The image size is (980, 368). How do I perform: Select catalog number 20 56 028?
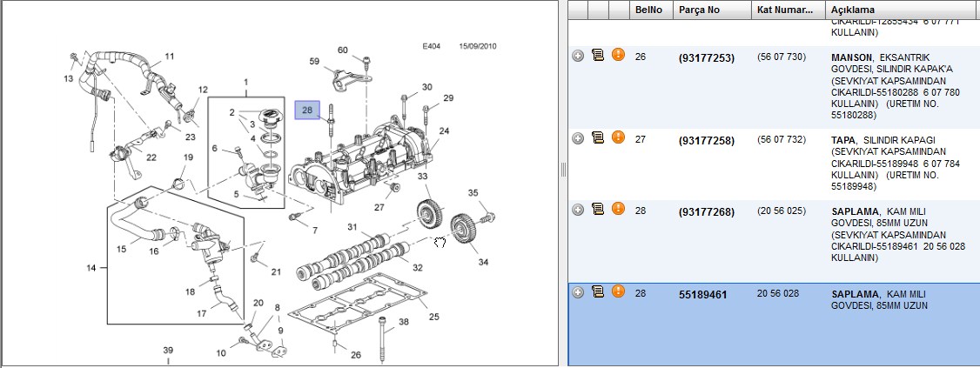777,293
